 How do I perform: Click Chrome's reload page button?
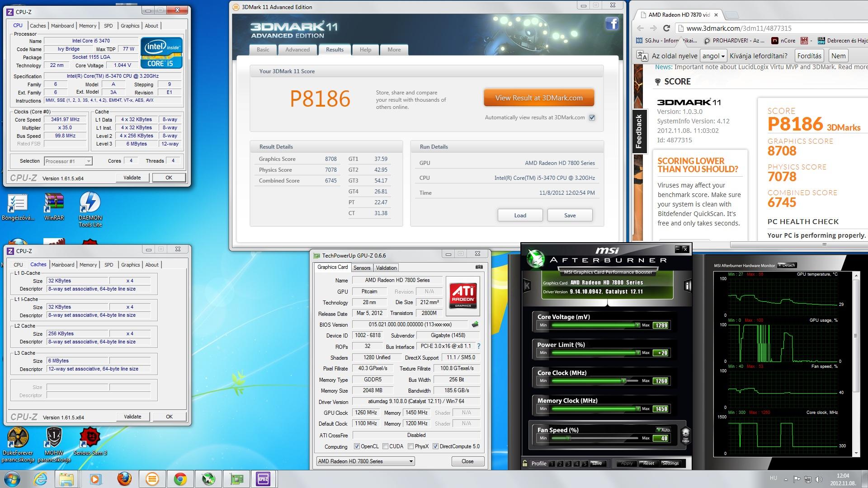pos(666,28)
